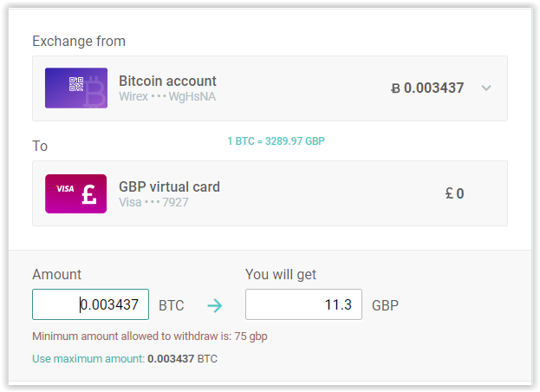Select the GBP virtual card destination box

(270, 193)
